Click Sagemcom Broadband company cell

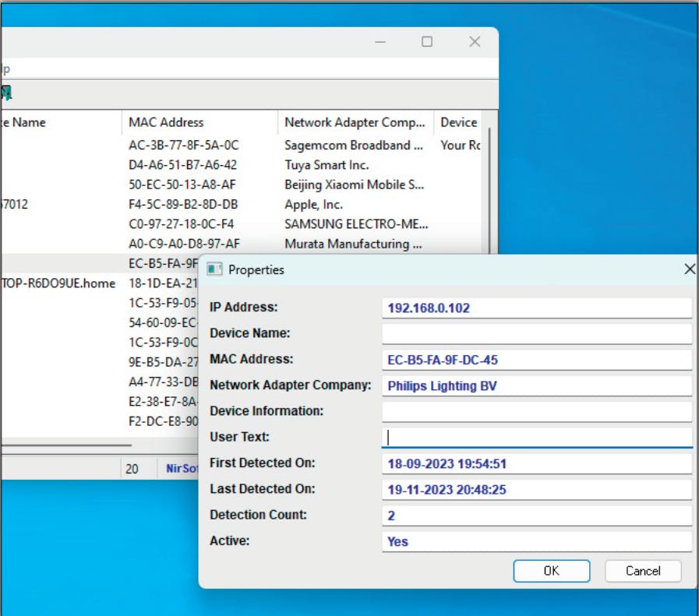click(x=354, y=145)
